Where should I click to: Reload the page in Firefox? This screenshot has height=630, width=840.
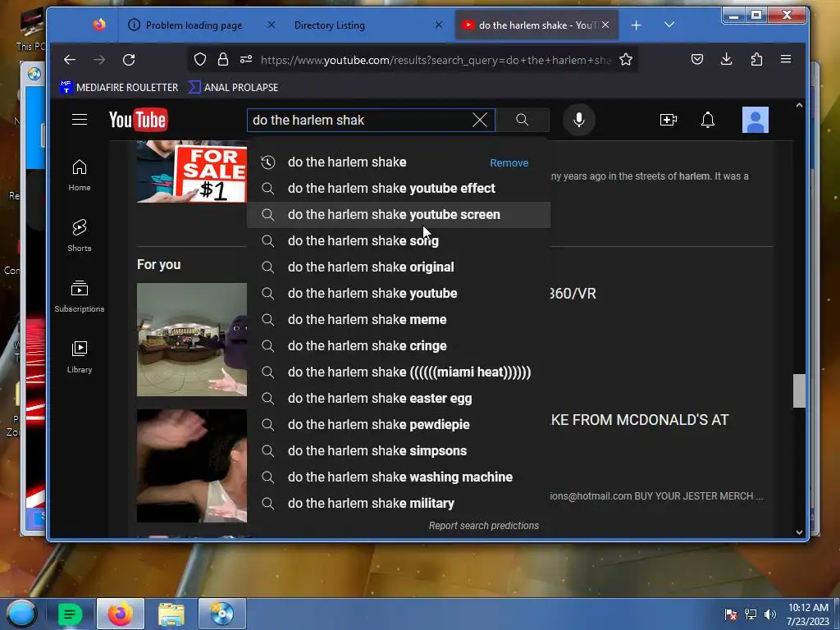(129, 59)
